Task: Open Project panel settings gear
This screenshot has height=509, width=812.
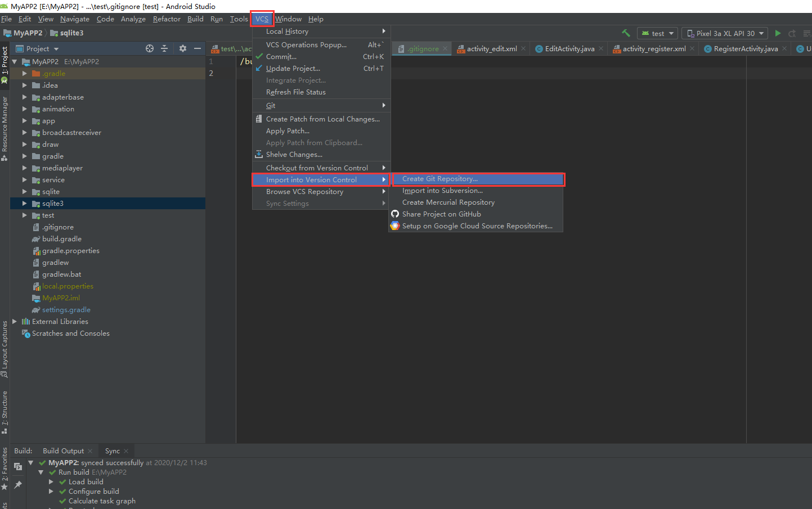Action: [183, 48]
